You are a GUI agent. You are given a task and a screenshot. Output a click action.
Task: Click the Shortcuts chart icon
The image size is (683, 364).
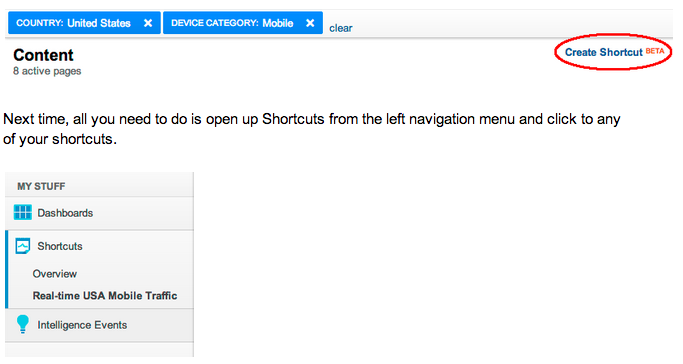(x=23, y=246)
